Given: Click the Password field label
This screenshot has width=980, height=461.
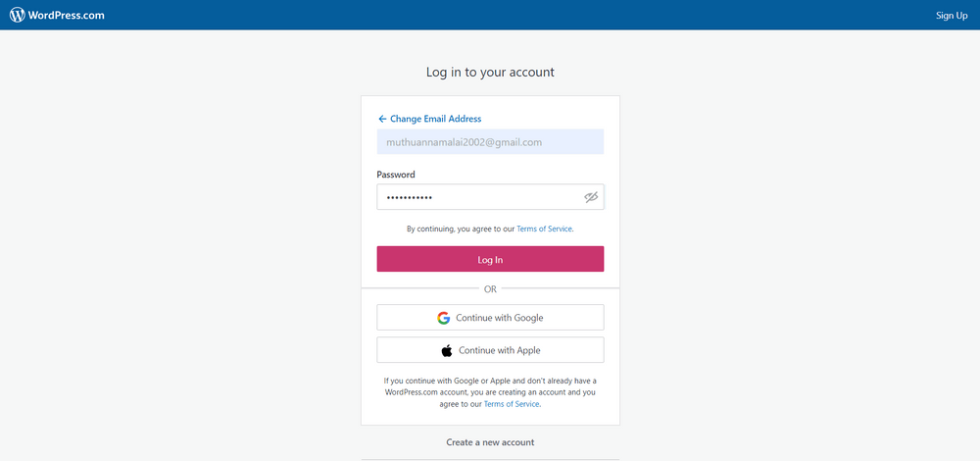Looking at the screenshot, I should pos(396,175).
